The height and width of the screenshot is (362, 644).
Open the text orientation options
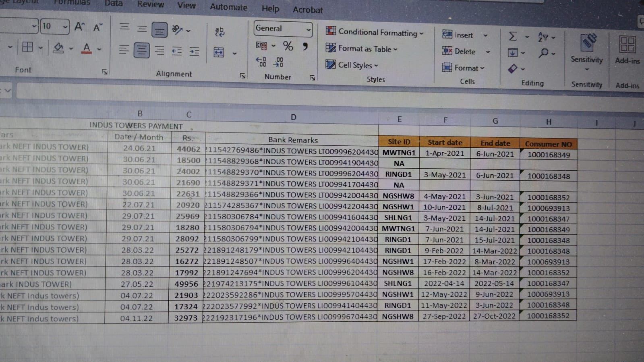click(177, 29)
